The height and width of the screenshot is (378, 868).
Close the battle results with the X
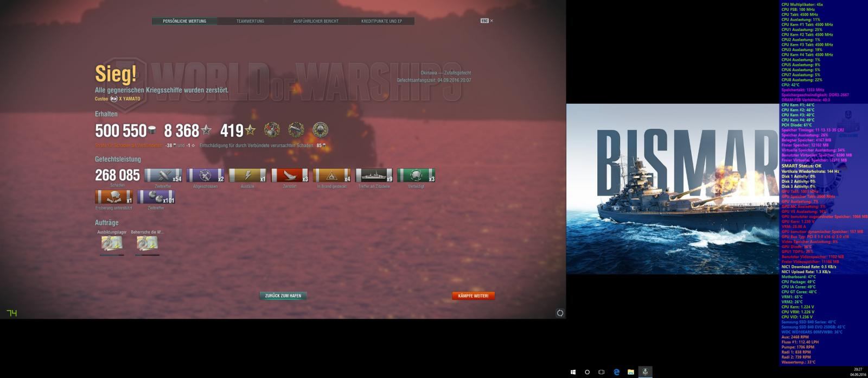[x=492, y=21]
